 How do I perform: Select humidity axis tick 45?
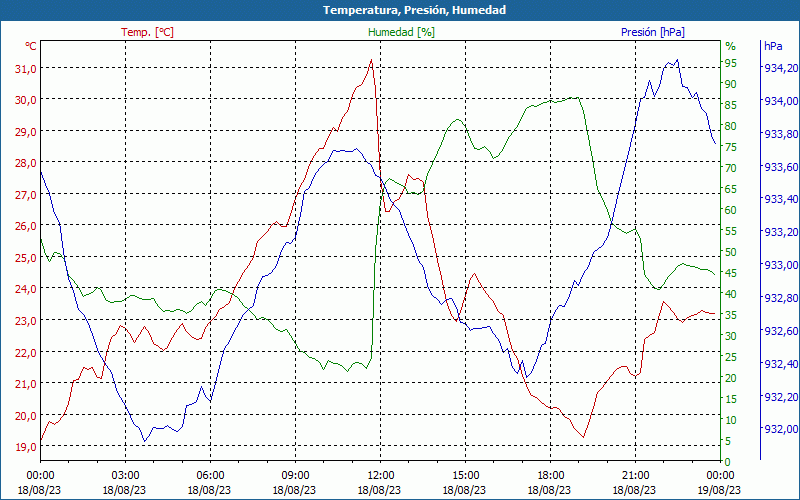tap(731, 273)
